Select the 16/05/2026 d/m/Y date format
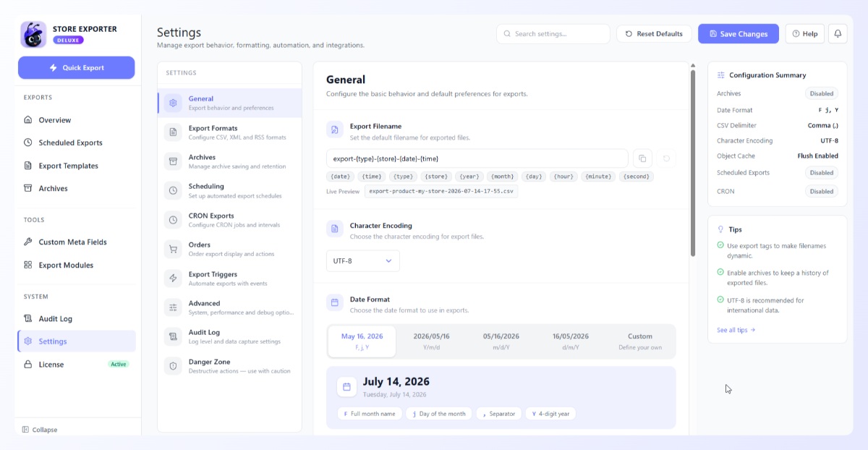Image resolution: width=868 pixels, height=450 pixels. tap(571, 341)
